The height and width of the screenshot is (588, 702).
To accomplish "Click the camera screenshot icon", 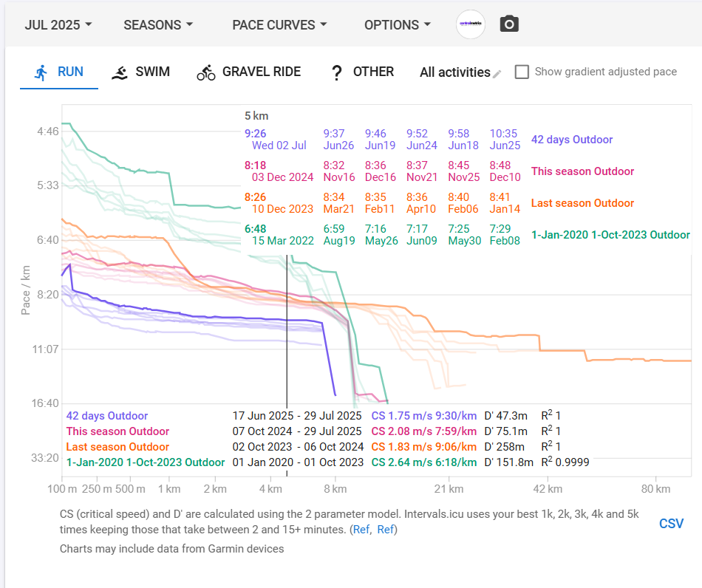I will pyautogui.click(x=509, y=24).
